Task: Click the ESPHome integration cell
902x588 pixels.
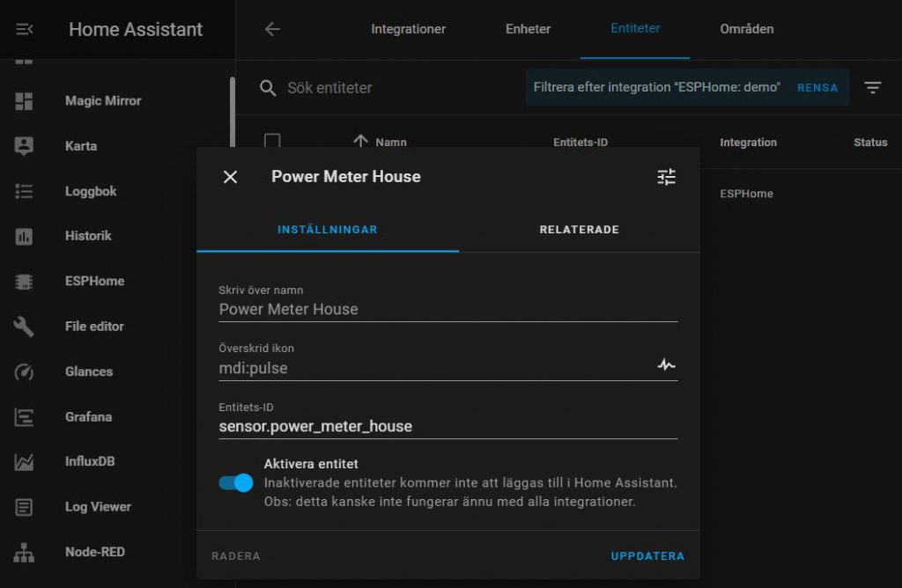Action: pos(747,194)
